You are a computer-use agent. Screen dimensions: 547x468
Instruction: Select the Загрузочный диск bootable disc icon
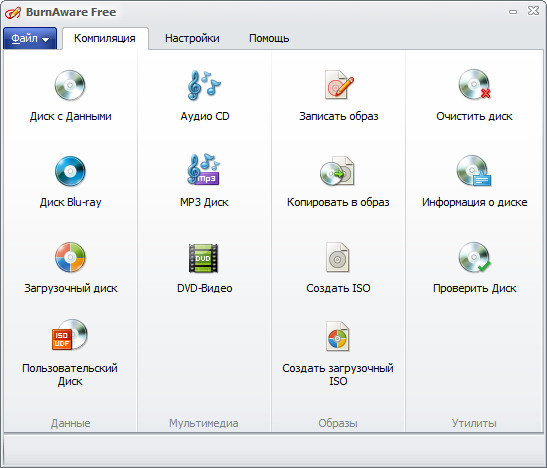tap(70, 257)
